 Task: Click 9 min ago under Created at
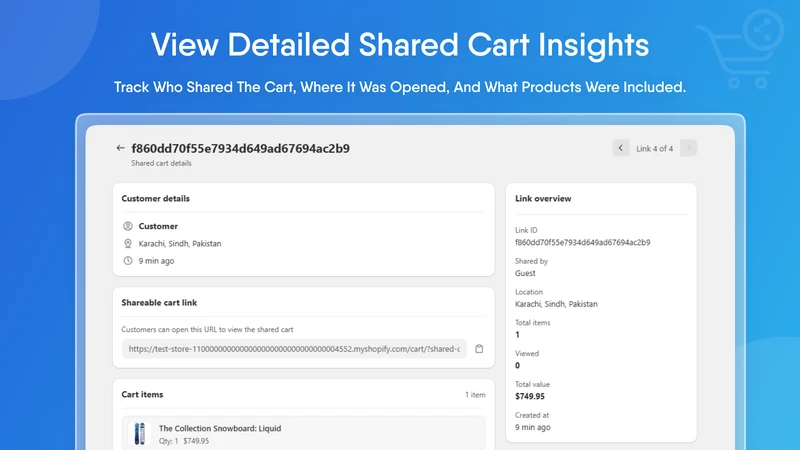(x=533, y=427)
